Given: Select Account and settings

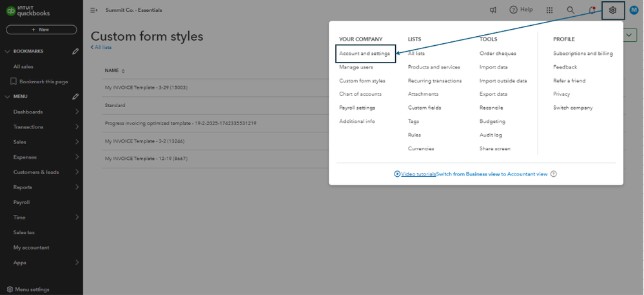Looking at the screenshot, I should click(364, 54).
